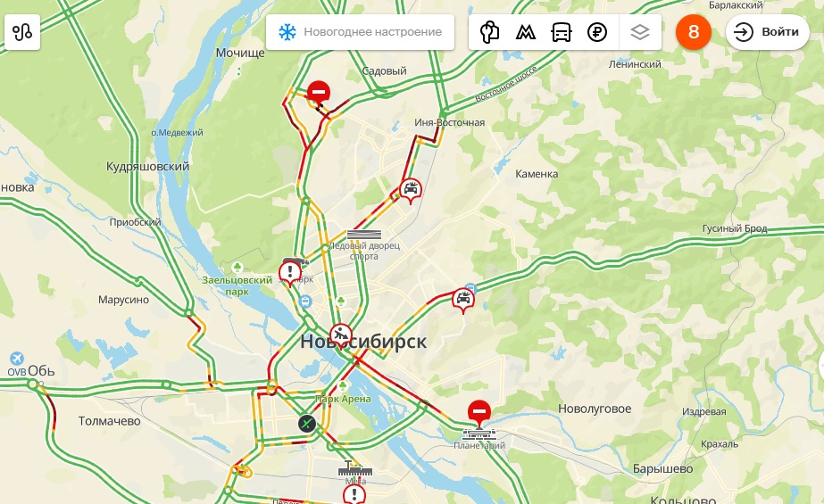Open accident marker below Иня-Восточная
Image resolution: width=824 pixels, height=504 pixels.
tap(411, 191)
